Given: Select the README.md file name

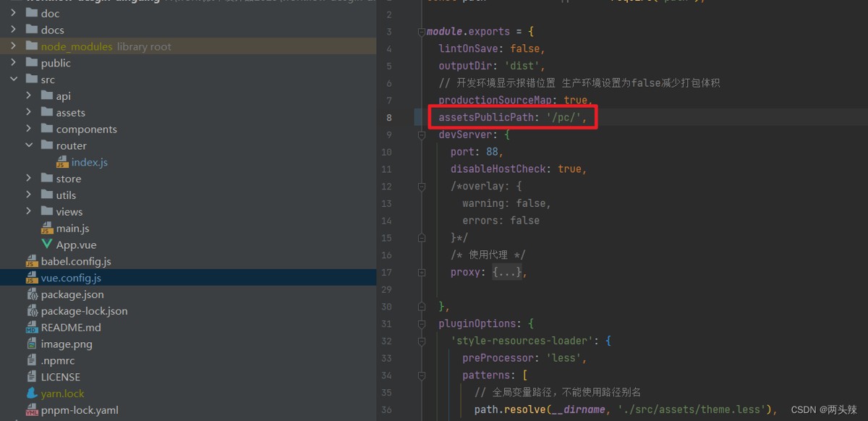Looking at the screenshot, I should [71, 328].
